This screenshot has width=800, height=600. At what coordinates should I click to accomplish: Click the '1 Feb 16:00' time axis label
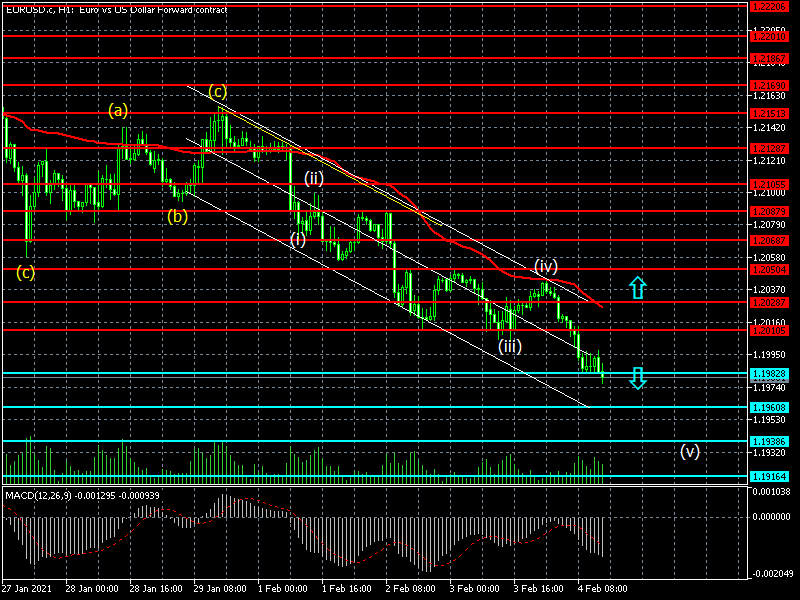tap(347, 588)
